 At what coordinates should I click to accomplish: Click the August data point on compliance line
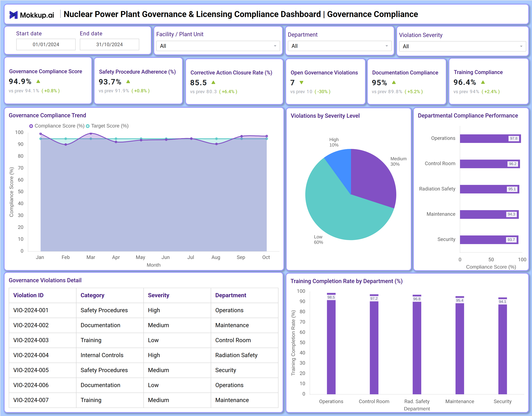(216, 144)
